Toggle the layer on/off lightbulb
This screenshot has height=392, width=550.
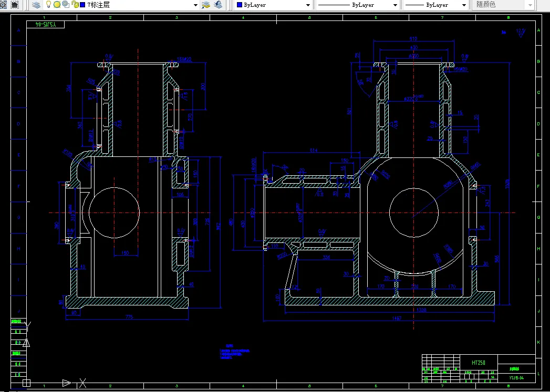point(49,5)
